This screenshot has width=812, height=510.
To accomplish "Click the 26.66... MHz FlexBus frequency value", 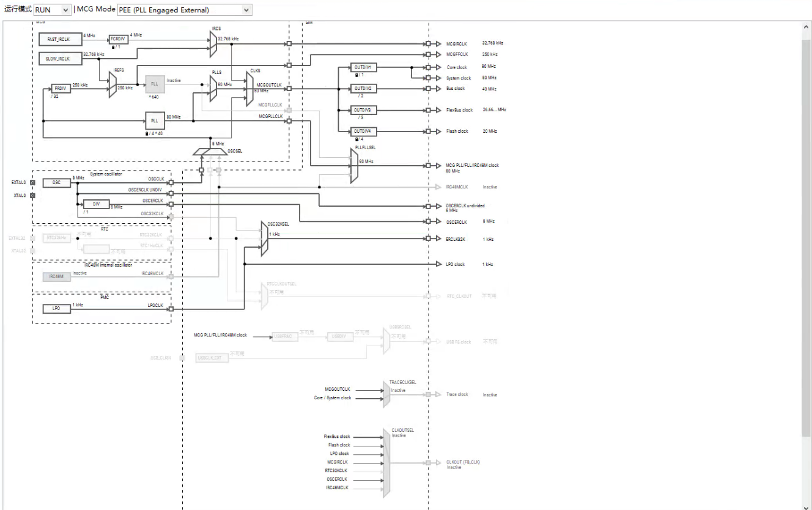I will tap(494, 110).
